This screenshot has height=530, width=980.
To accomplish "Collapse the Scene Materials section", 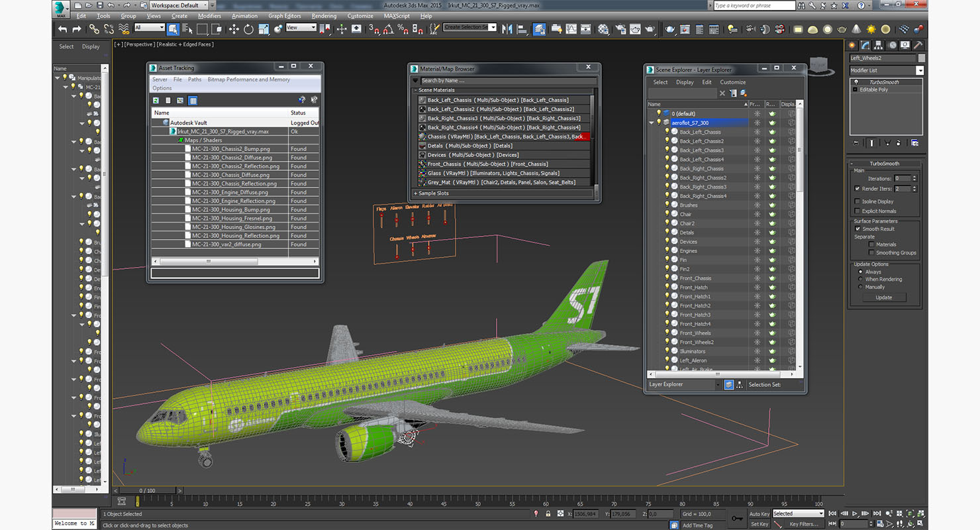I will pos(416,90).
